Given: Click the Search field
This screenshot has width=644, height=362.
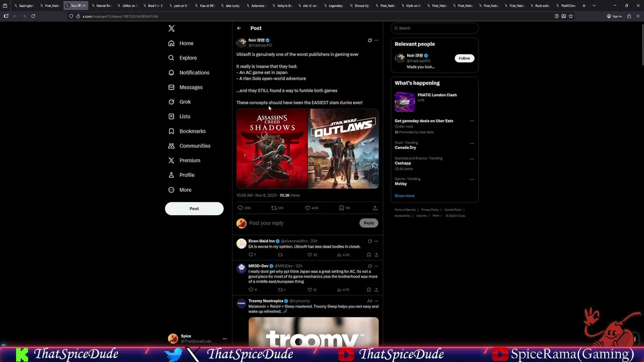Looking at the screenshot, I should click(x=434, y=28).
